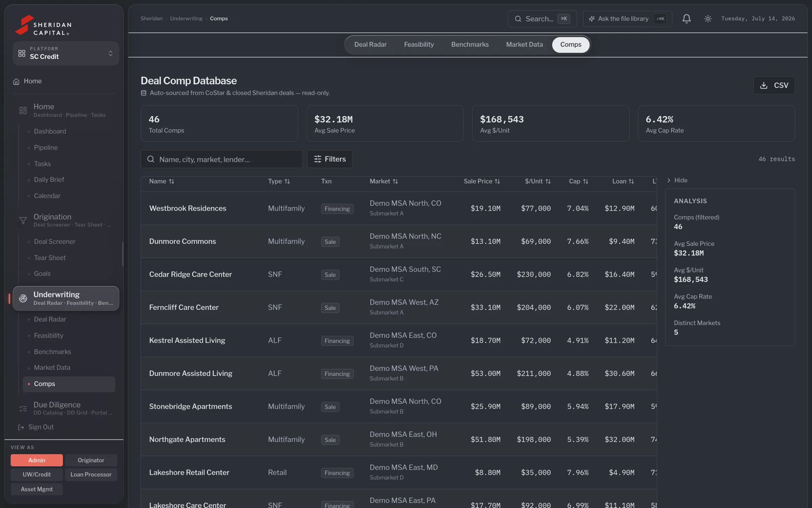Open the Feasibility tab
812x508 pixels.
[419, 45]
